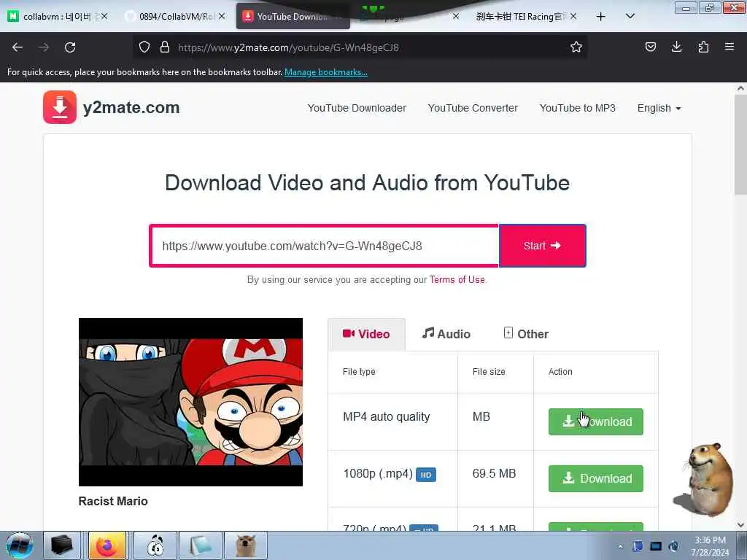Click the pink Start button
Image resolution: width=747 pixels, height=560 pixels.
click(542, 246)
